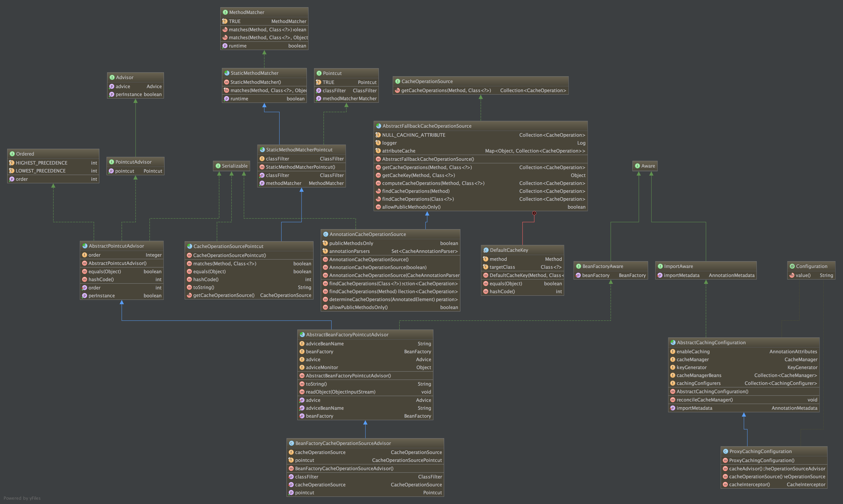Viewport: 843px width, 504px height.
Task: Click the ProxyCachingConfiguration class icon
Action: (x=725, y=452)
